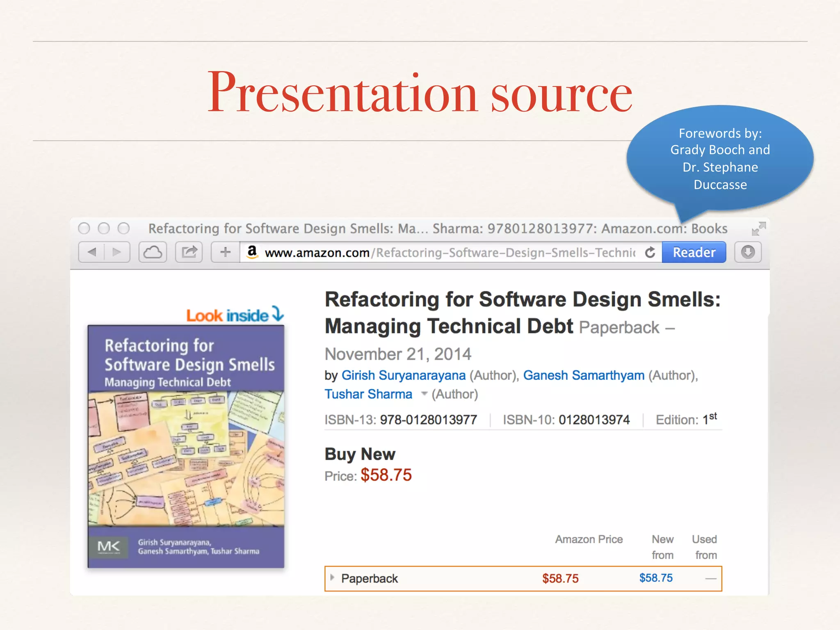The image size is (840, 630).
Task: Click Look inside above the book cover
Action: click(x=235, y=315)
